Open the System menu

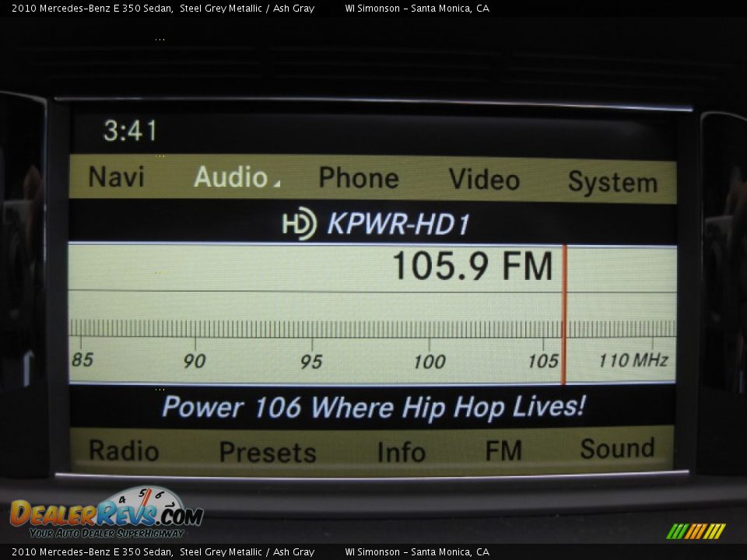(612, 182)
